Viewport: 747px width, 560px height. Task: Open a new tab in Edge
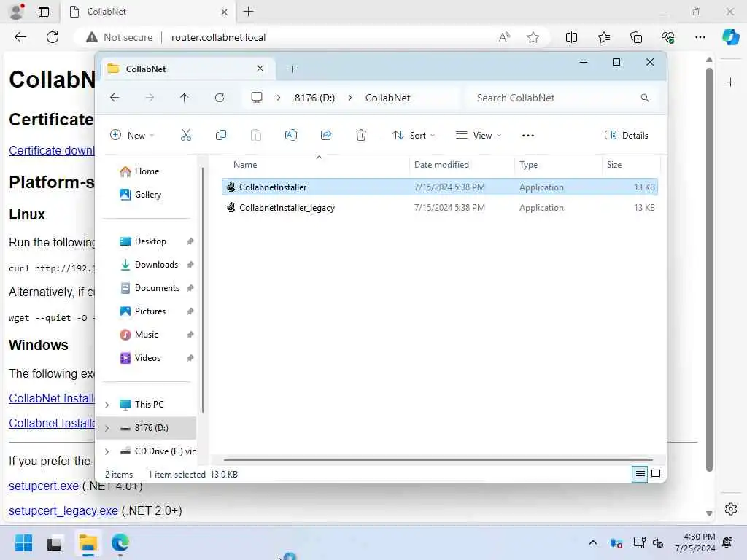click(x=248, y=12)
